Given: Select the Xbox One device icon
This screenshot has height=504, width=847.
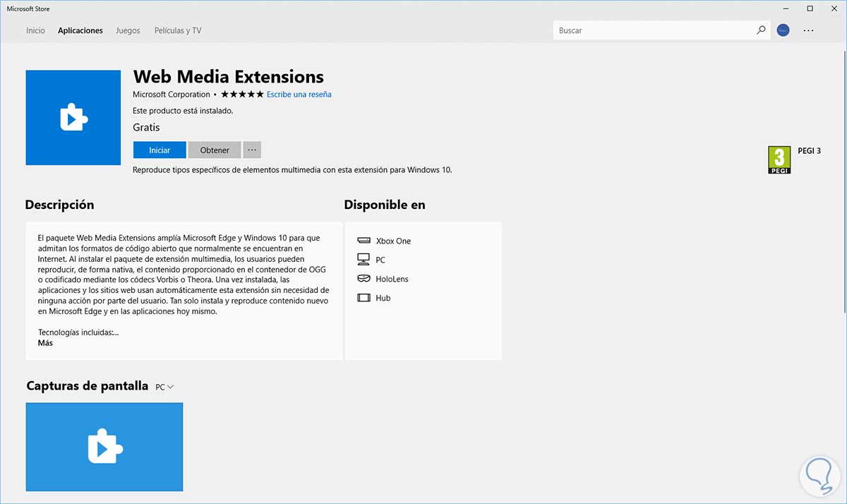Looking at the screenshot, I should 364,241.
